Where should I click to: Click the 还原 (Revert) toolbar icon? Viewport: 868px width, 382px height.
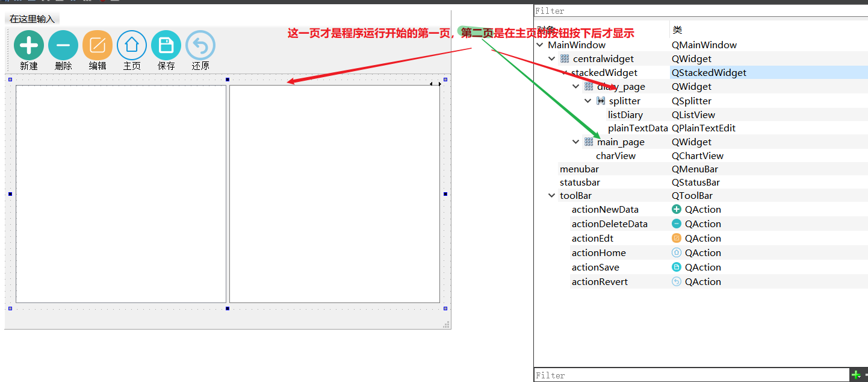click(200, 45)
